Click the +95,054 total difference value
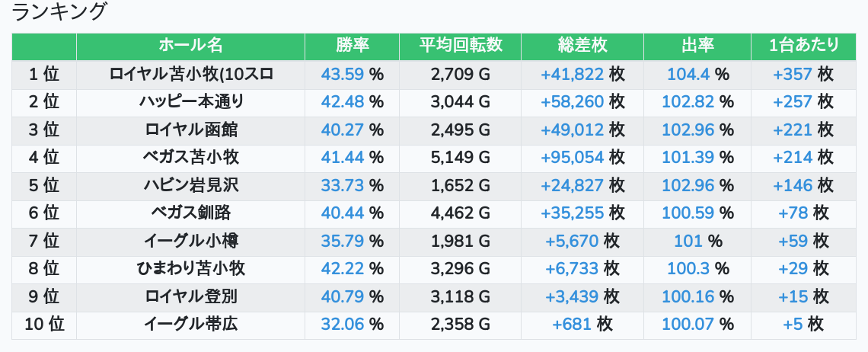The width and height of the screenshot is (868, 352). 572,157
